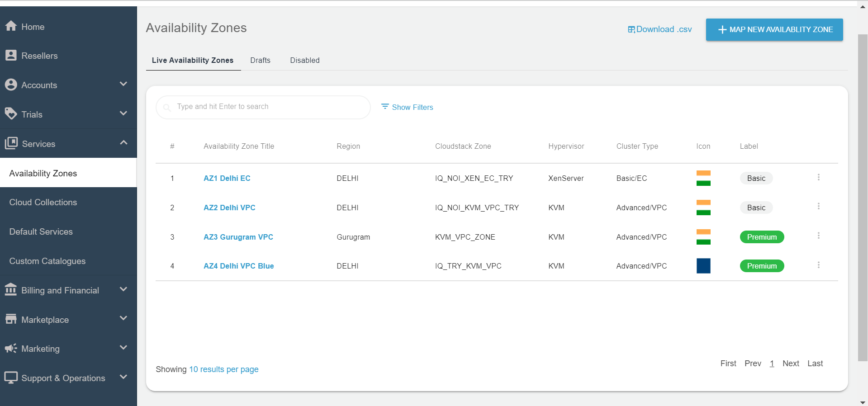Click the search input field
Screen dimensions: 868x406
coord(267,107)
